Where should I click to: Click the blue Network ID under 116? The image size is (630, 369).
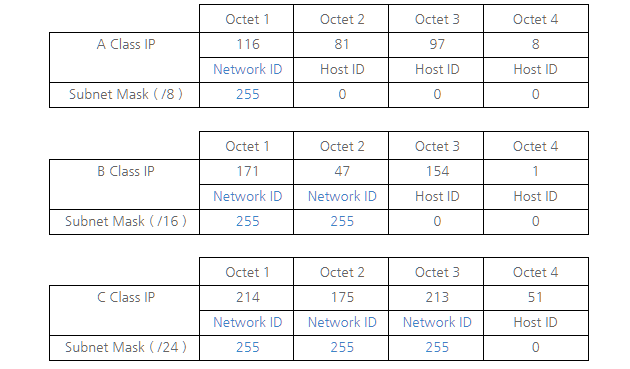coord(248,69)
